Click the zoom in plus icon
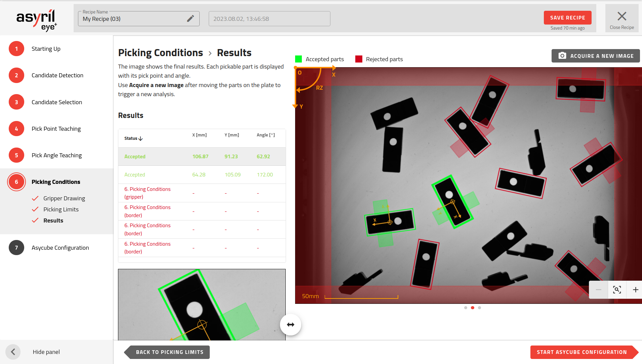This screenshot has height=364, width=642. 635,290
